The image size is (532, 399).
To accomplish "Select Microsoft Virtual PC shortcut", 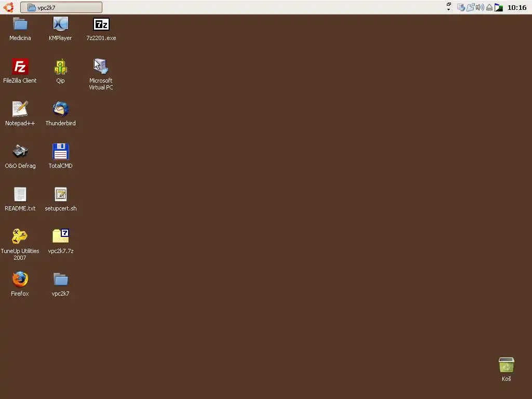I will click(x=101, y=66).
